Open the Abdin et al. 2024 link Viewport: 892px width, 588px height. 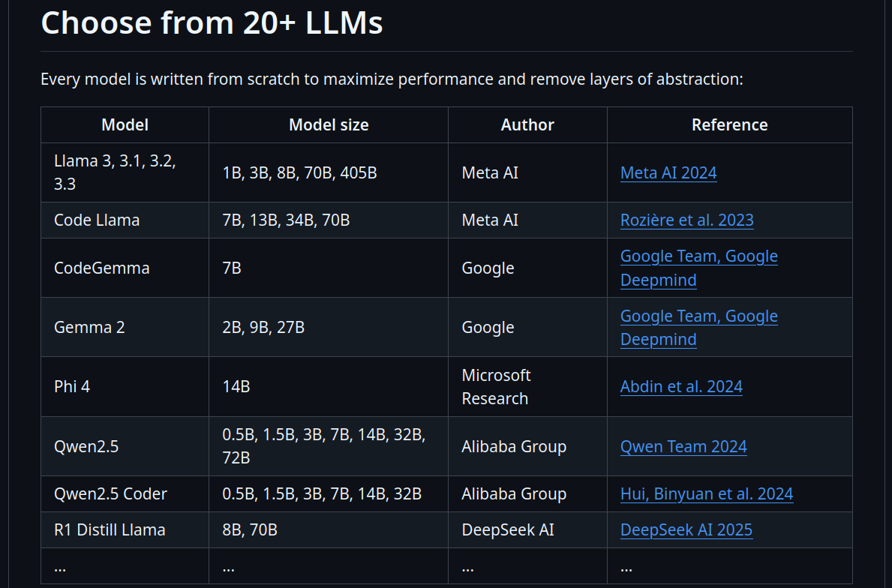[681, 386]
